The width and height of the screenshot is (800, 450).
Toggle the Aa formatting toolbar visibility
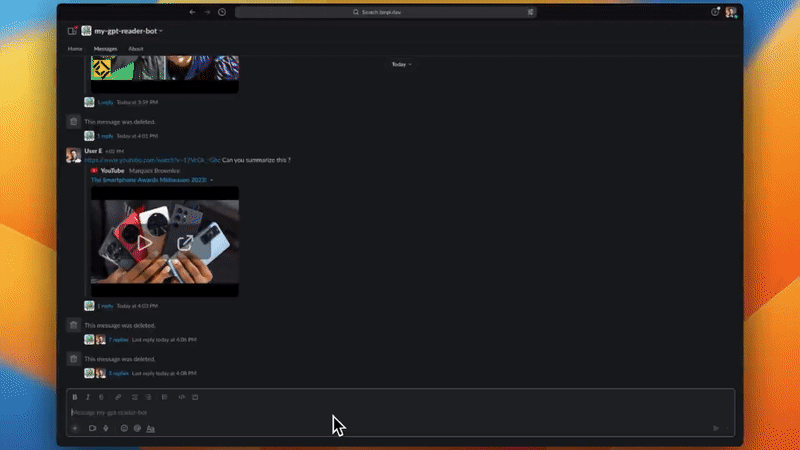point(151,428)
